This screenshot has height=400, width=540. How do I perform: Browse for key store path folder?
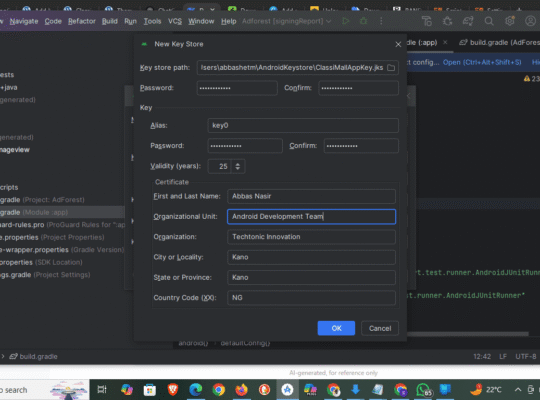click(391, 68)
